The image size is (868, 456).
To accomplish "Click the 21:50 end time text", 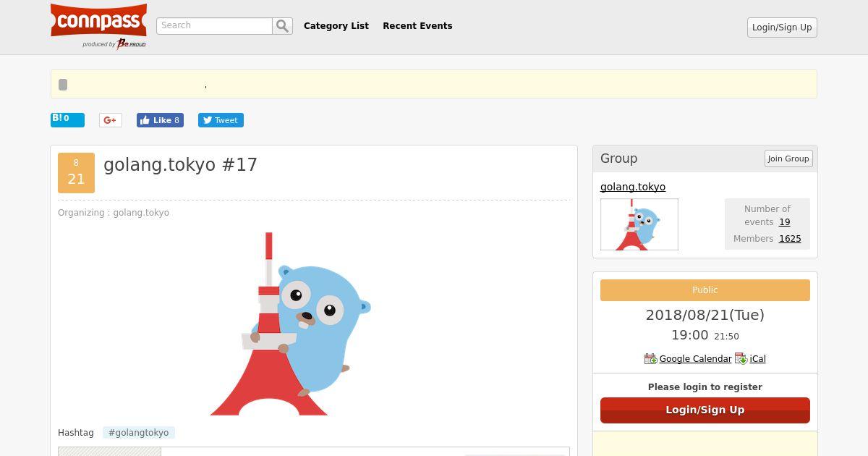I will click(x=726, y=337).
